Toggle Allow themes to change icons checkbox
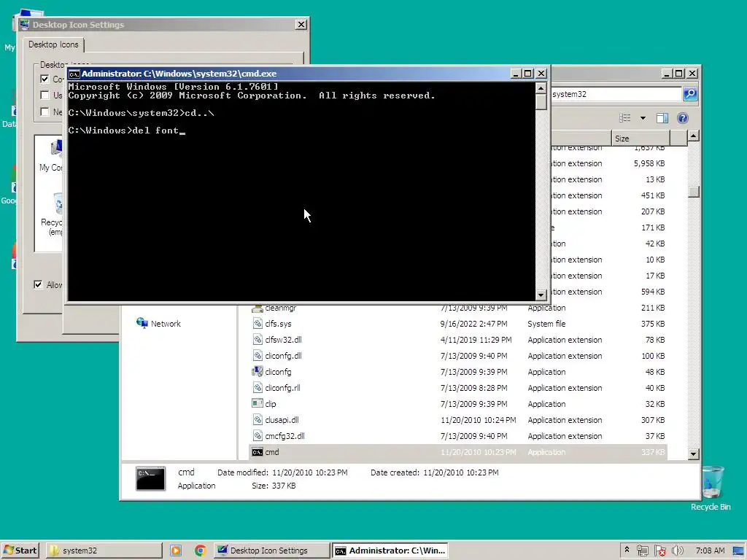This screenshot has height=560, width=747. tap(38, 285)
